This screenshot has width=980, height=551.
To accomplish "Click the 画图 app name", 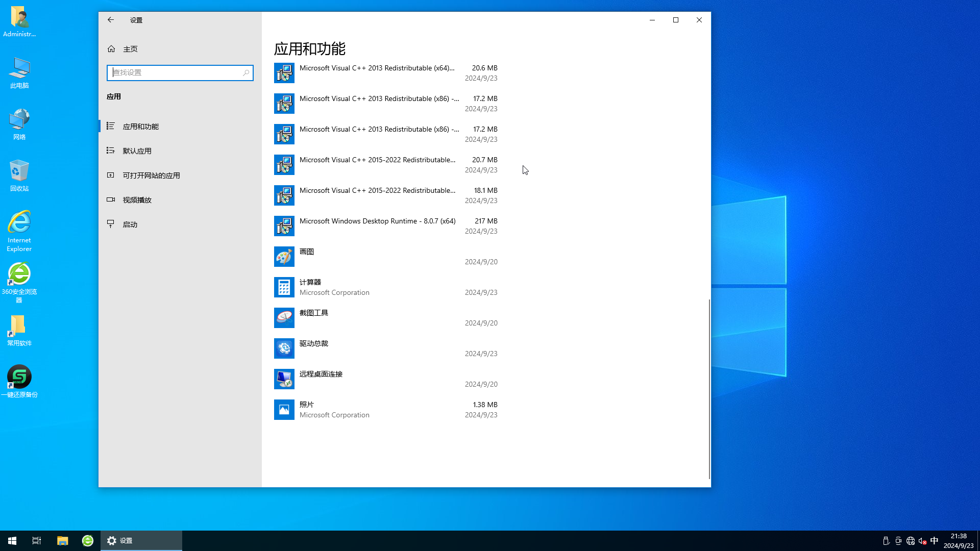I will [307, 252].
